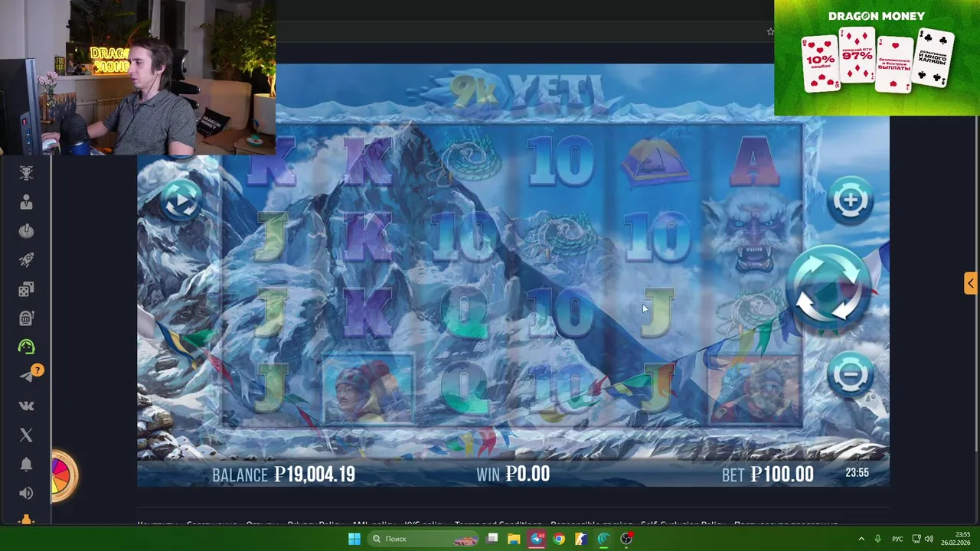Expand the orange side panel arrow
980x551 pixels.
tap(970, 283)
